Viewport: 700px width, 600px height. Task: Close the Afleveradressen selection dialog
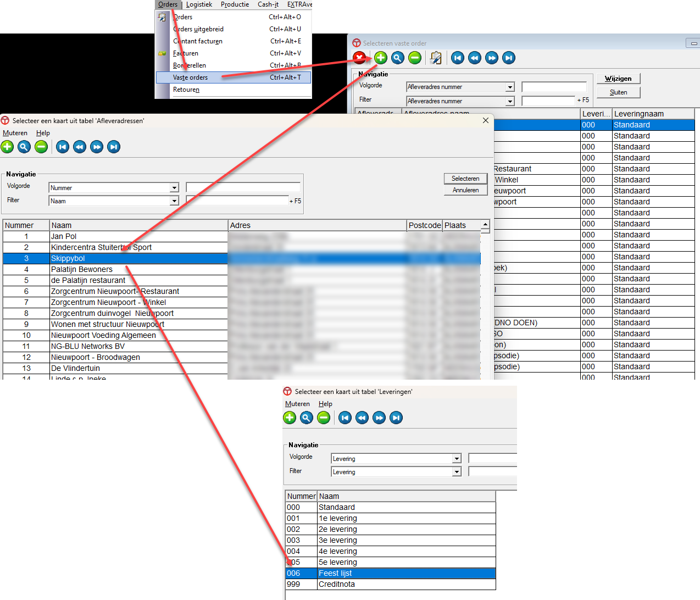click(485, 120)
